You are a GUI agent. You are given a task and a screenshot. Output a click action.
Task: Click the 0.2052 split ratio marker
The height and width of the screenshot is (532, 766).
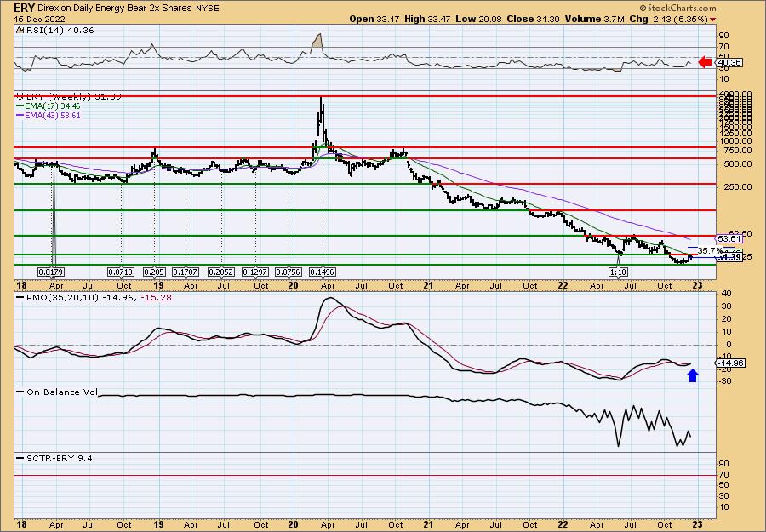pyautogui.click(x=220, y=272)
